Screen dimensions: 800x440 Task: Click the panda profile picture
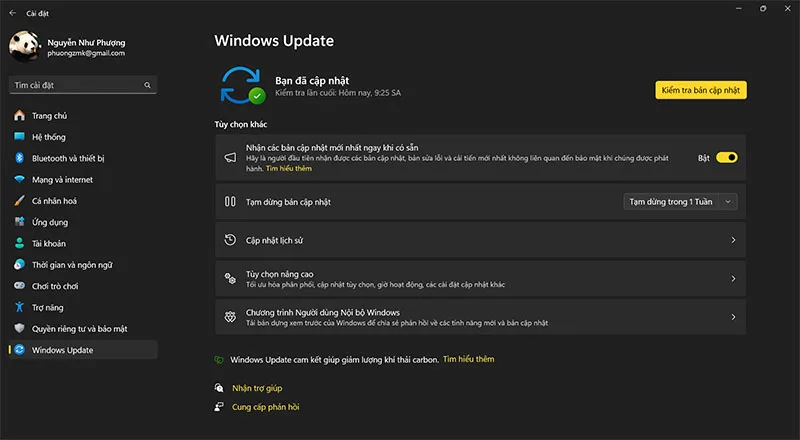24,46
